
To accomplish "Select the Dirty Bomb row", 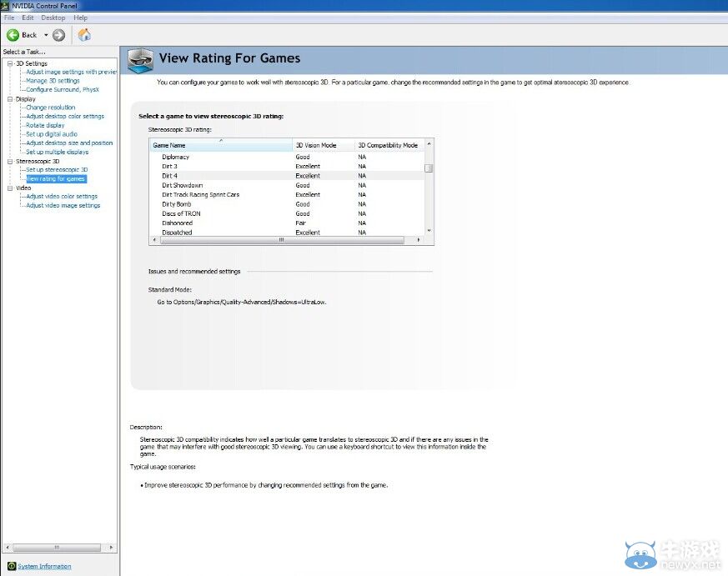I will (287, 204).
